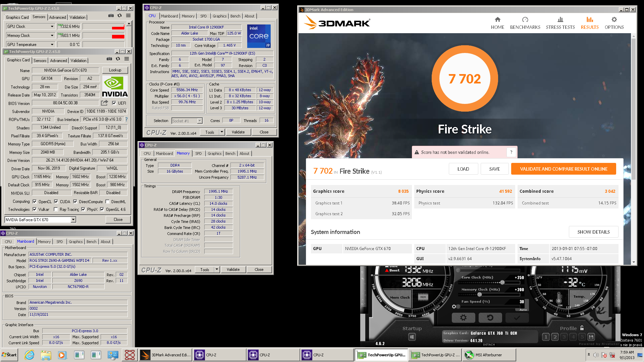Click the volume icon in system tray
This screenshot has height=362, width=644.
coord(596,355)
